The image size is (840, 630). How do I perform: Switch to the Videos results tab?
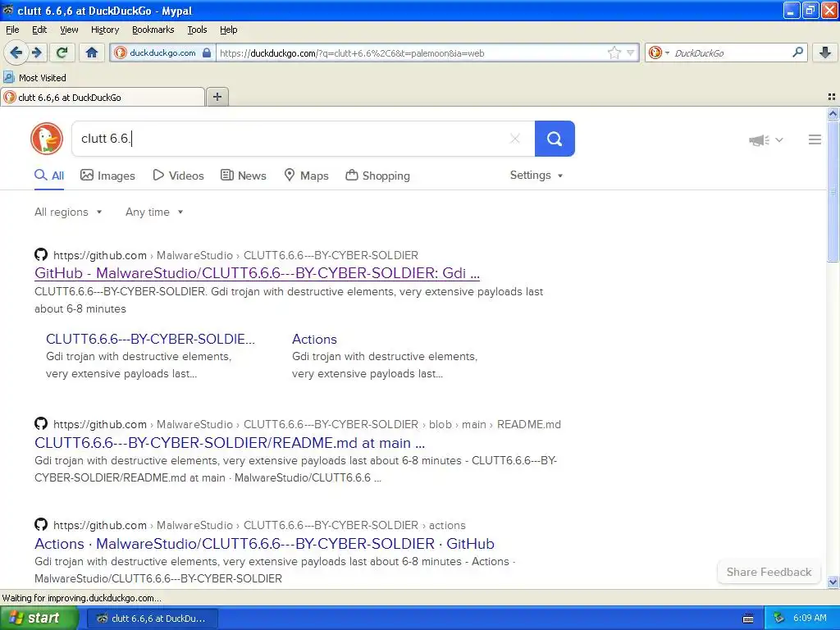click(178, 176)
